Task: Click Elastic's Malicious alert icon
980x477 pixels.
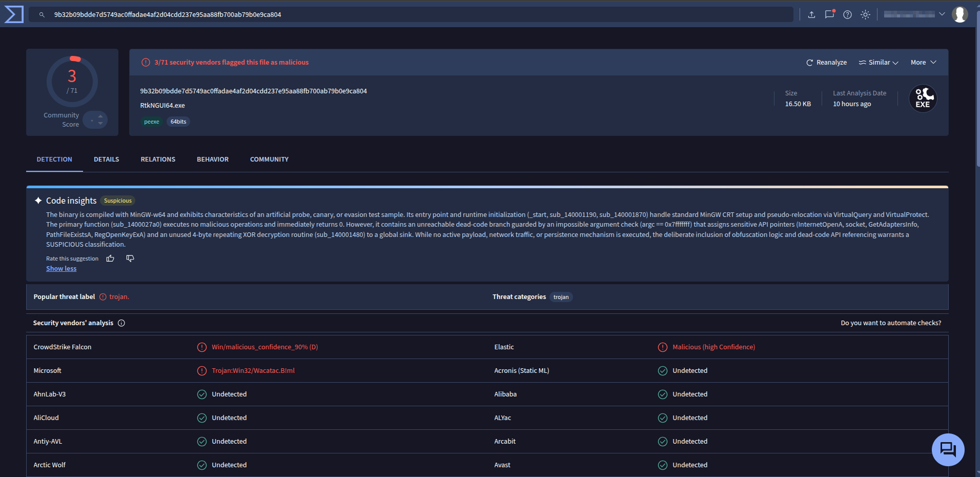Action: tap(663, 347)
